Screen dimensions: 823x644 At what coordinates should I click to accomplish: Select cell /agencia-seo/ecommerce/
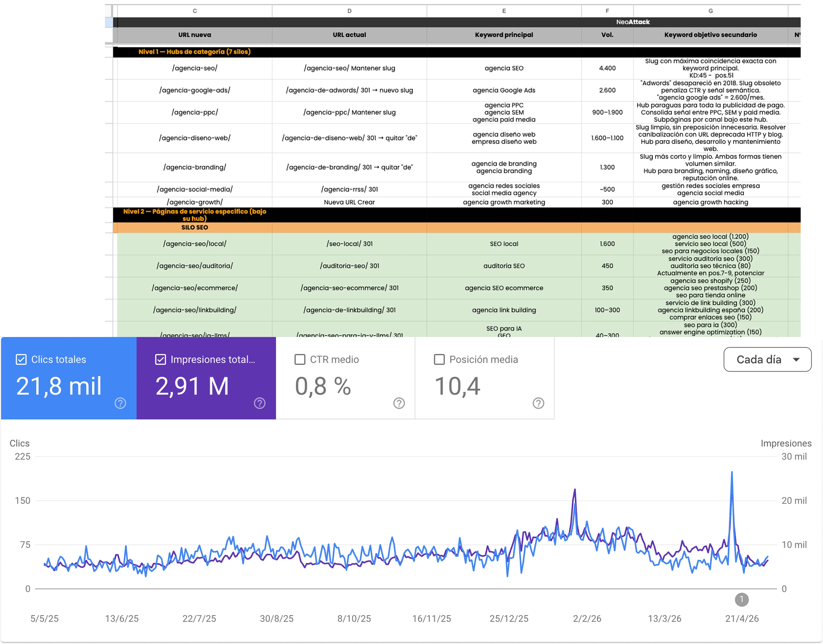pos(195,288)
